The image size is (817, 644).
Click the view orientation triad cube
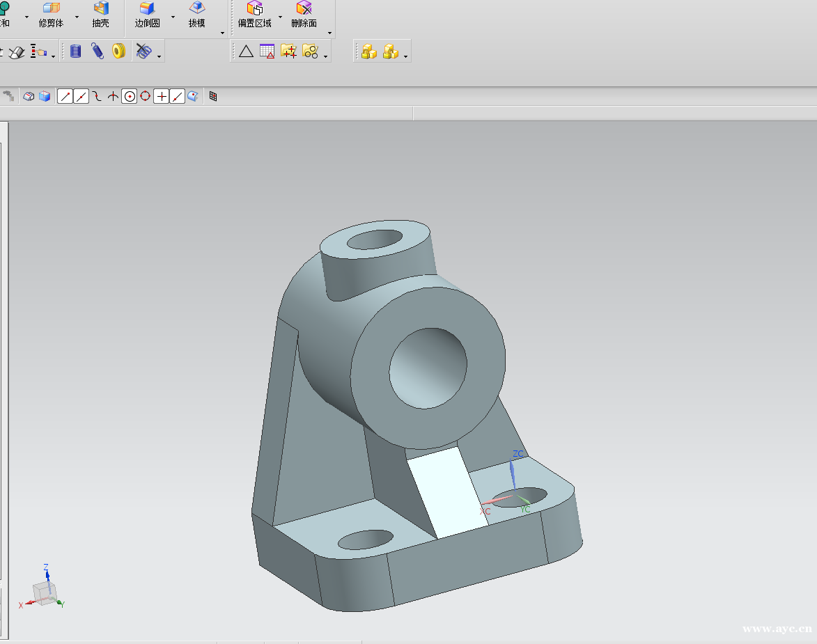click(x=44, y=593)
